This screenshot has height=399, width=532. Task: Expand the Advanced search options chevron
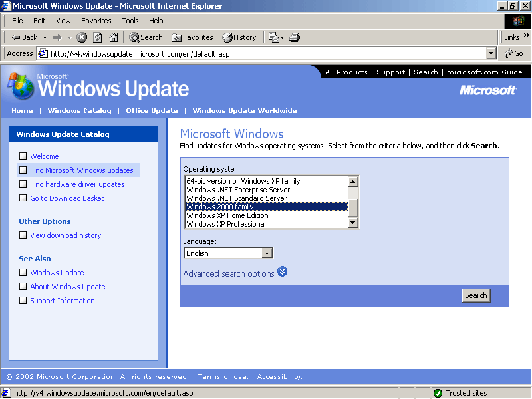[283, 272]
